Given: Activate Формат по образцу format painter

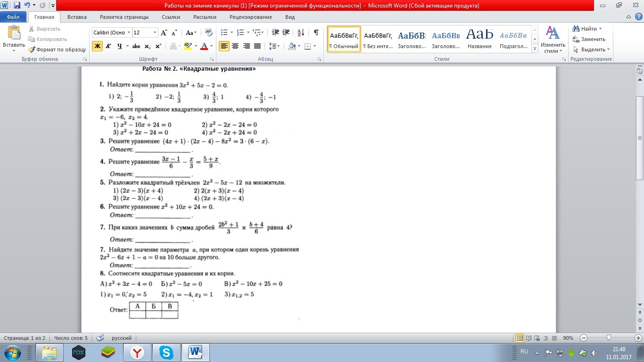Looking at the screenshot, I should tap(57, 49).
